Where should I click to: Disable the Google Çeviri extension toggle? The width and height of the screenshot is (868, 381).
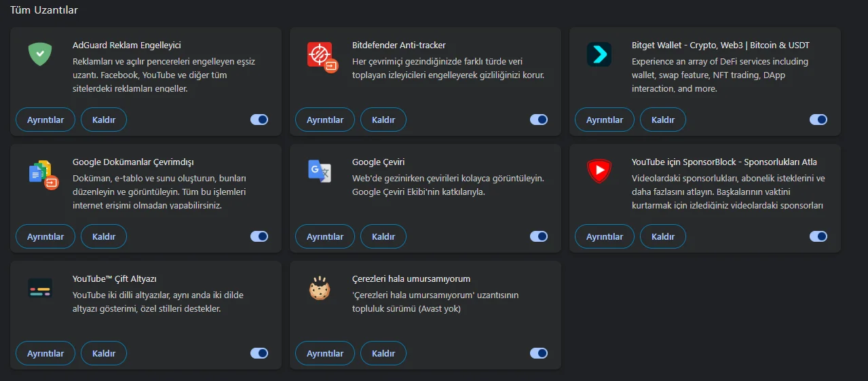539,236
